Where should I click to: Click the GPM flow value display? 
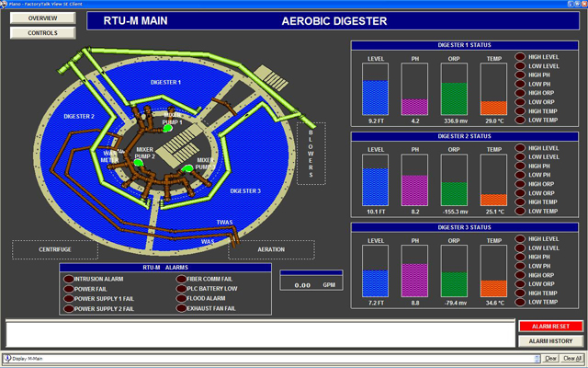click(299, 285)
